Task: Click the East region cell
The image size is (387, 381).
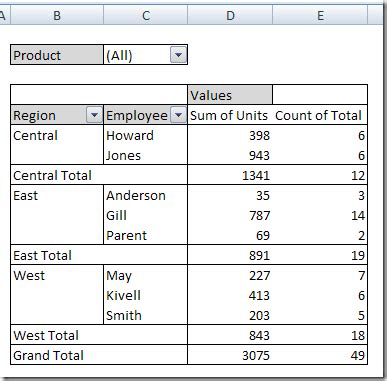Action: point(57,195)
